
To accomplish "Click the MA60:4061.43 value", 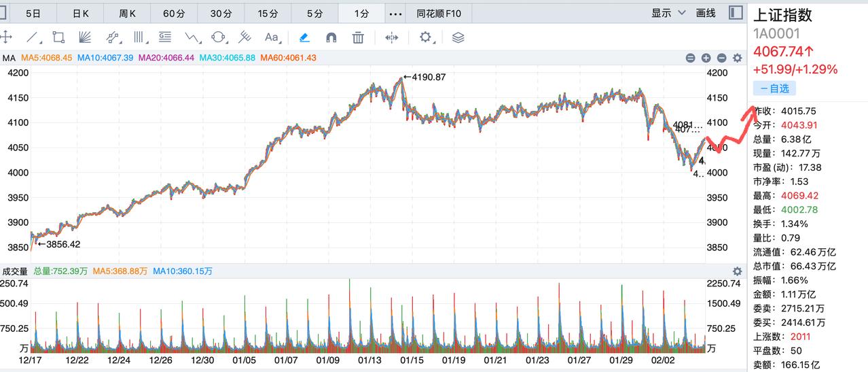I will 289,58.
